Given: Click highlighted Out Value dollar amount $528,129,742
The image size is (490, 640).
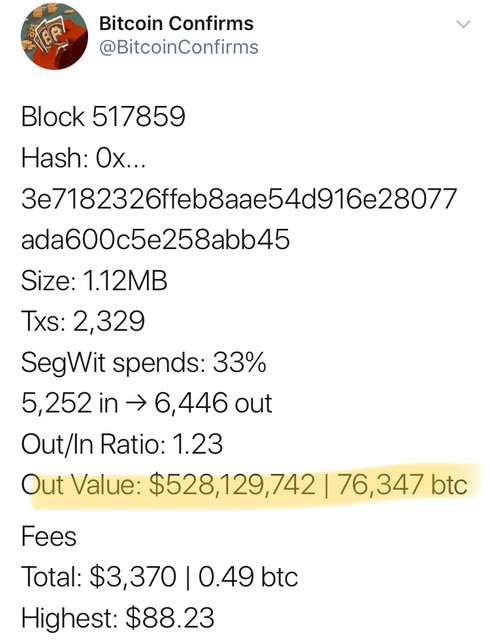Looking at the screenshot, I should pyautogui.click(x=232, y=486).
